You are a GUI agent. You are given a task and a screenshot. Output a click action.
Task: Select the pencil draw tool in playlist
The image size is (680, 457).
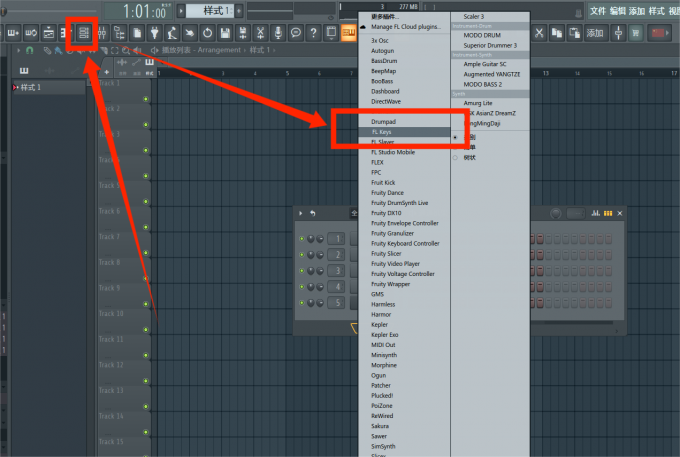click(47, 50)
